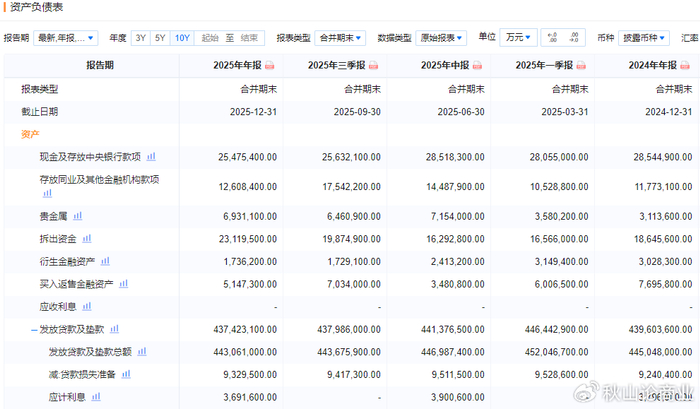The width and height of the screenshot is (700, 409).
Task: Click the 起始 start date input field
Action: (210, 38)
